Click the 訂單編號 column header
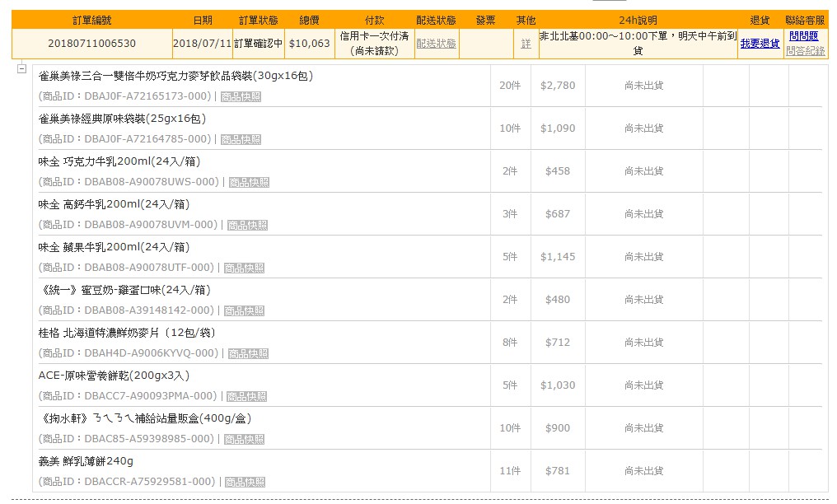837x504 pixels. 91,21
